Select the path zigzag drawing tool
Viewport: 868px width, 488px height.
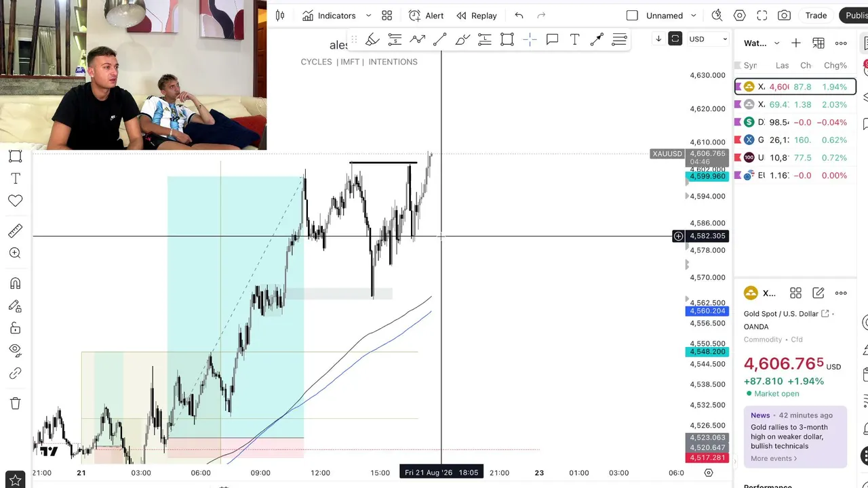tap(417, 40)
